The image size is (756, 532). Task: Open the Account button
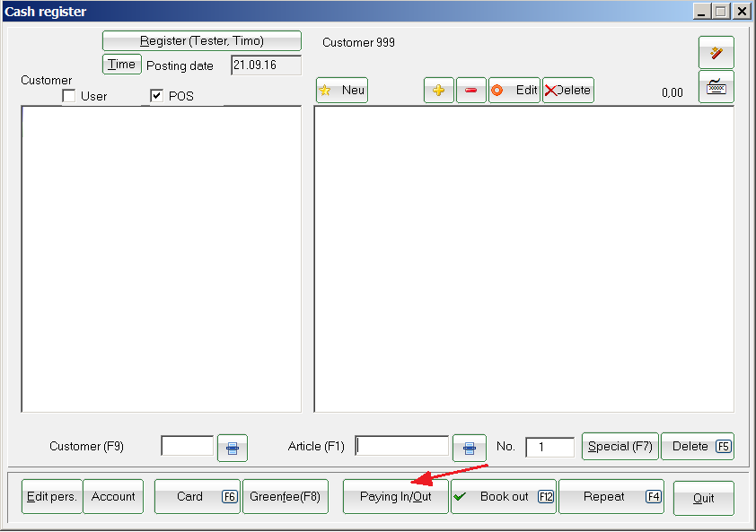click(113, 496)
